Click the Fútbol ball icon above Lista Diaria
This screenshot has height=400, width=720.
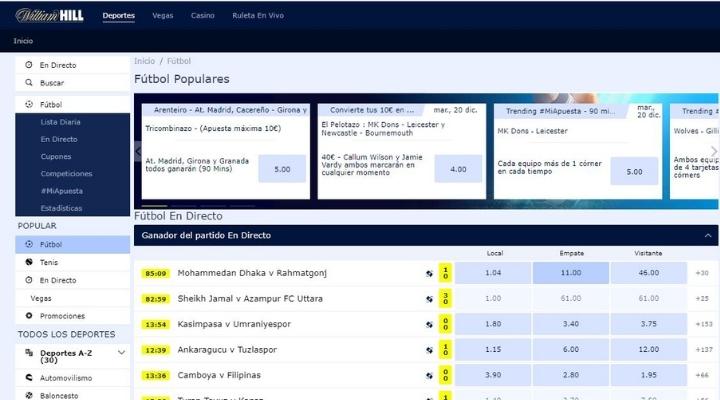28,104
